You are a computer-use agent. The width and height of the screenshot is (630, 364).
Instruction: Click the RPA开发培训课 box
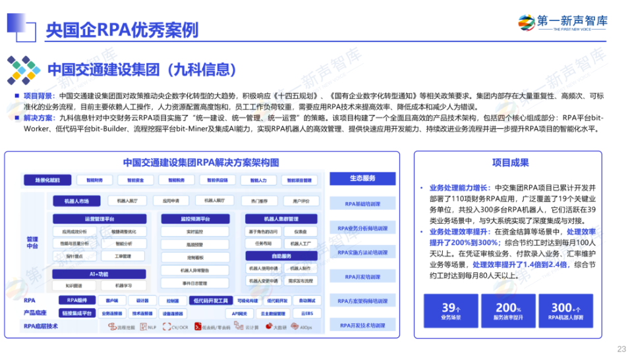point(362,276)
